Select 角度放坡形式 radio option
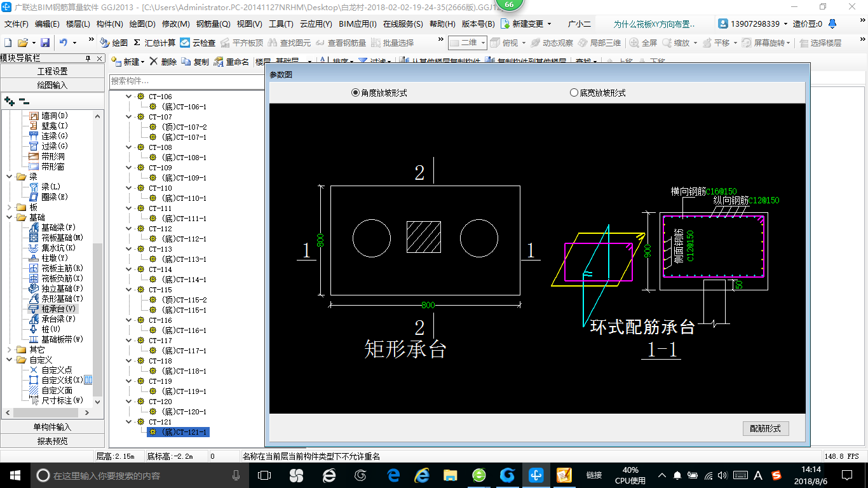Image resolution: width=868 pixels, height=488 pixels. point(379,93)
